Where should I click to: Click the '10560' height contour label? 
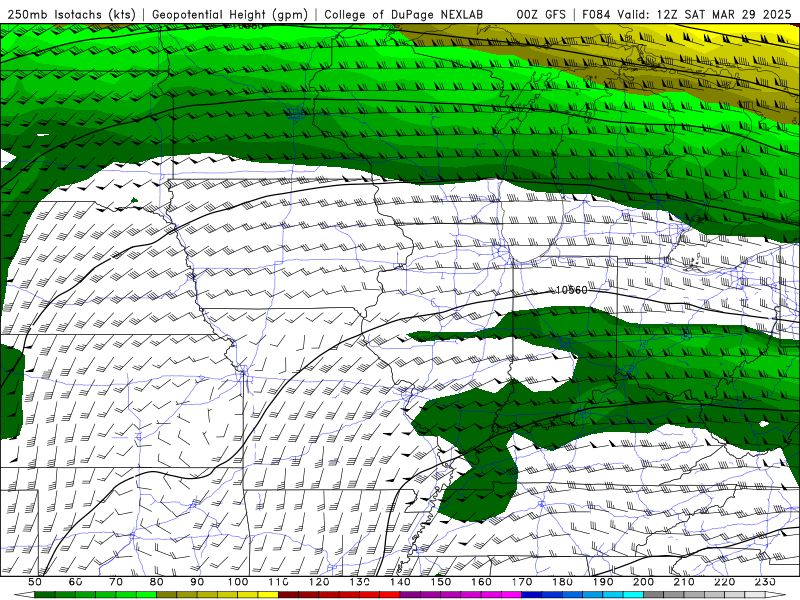tap(571, 290)
